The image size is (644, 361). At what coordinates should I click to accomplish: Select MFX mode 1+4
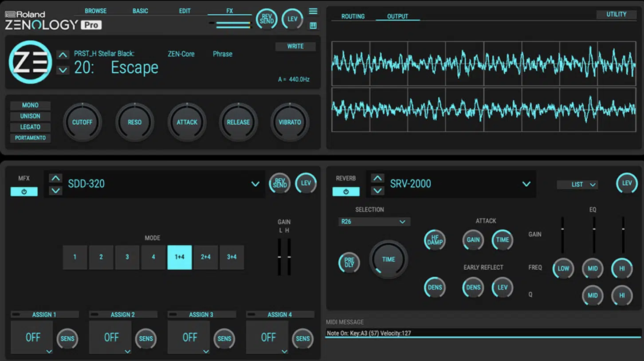tap(180, 257)
